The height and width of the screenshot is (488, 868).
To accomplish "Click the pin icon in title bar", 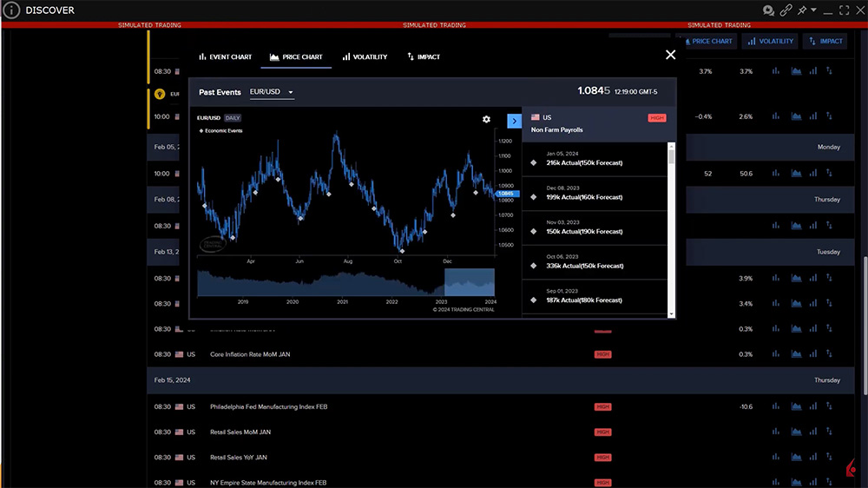I will click(803, 10).
